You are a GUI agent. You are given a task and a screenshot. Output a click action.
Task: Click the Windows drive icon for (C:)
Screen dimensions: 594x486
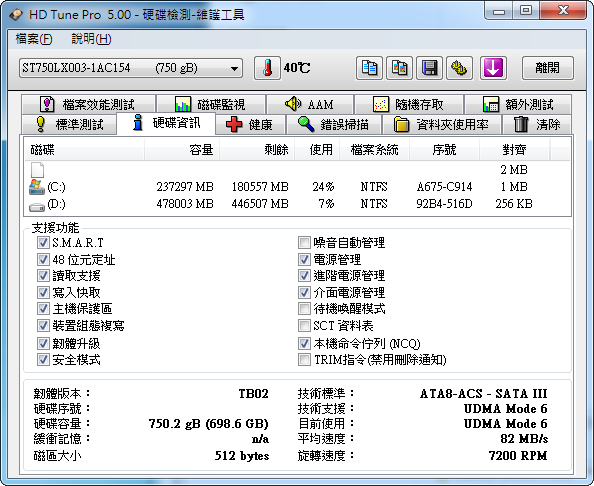pos(37,187)
